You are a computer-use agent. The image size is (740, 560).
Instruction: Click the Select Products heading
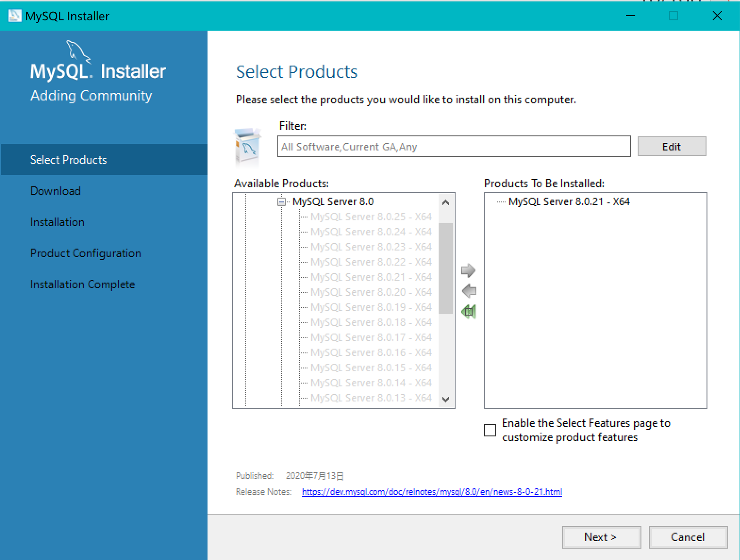pyautogui.click(x=297, y=72)
